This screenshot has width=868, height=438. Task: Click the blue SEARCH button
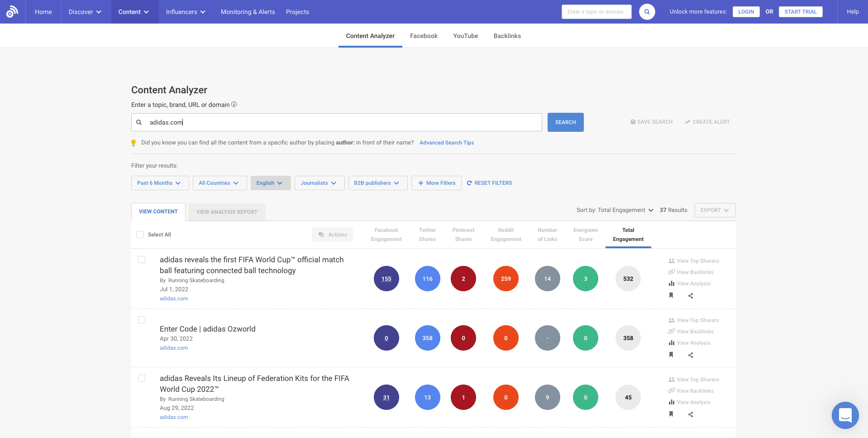[x=566, y=122]
